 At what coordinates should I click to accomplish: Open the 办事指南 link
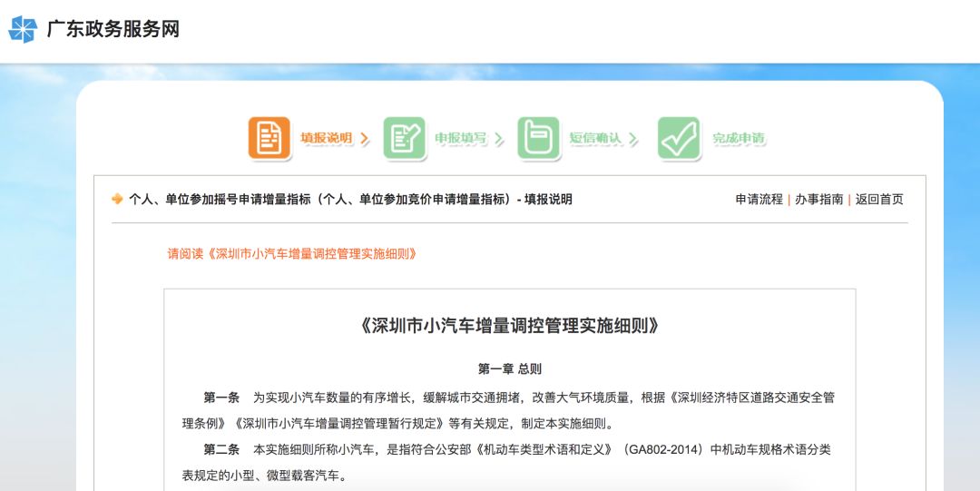818,200
